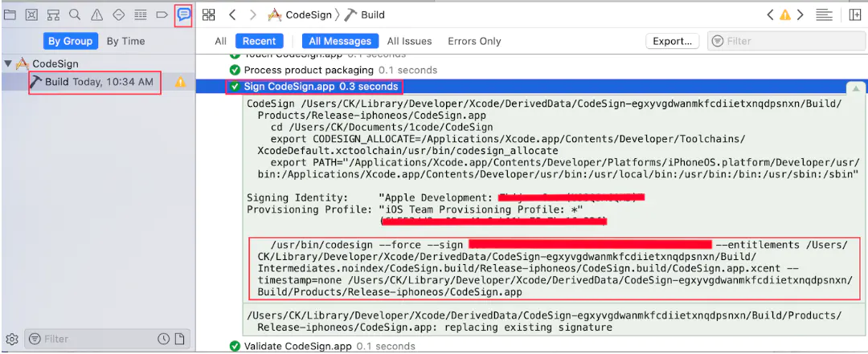This screenshot has height=354, width=868.
Task: Collapse the Sign CodeSign.app log entry
Action: tap(856, 88)
